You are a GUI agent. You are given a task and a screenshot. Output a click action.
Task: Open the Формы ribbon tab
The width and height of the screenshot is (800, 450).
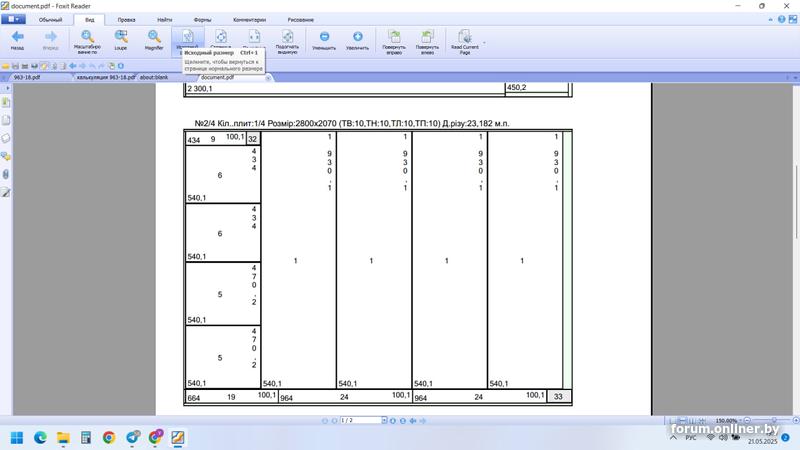coord(202,20)
